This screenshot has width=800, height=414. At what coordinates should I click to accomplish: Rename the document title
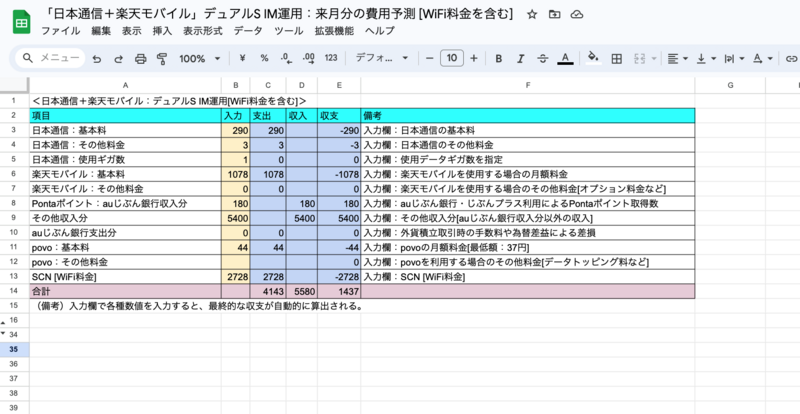pyautogui.click(x=277, y=14)
